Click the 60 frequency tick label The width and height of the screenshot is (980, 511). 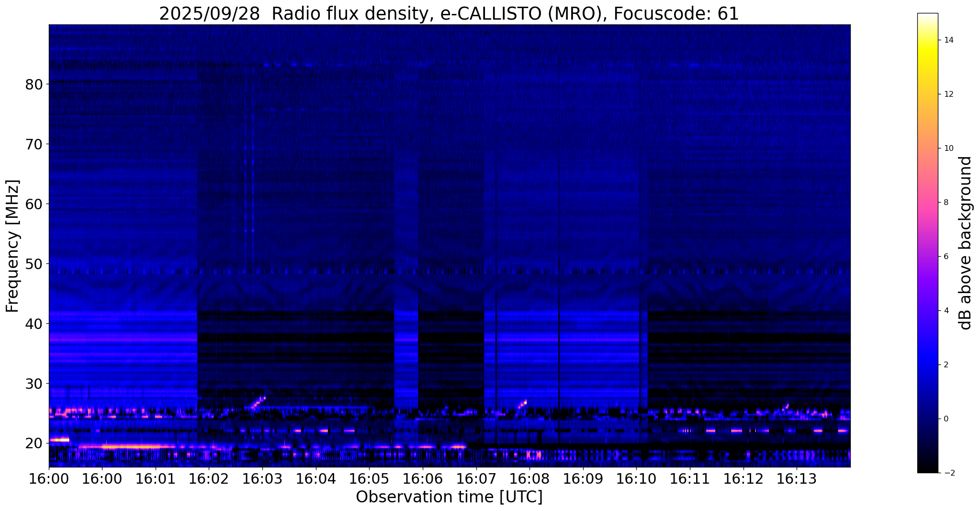(x=34, y=204)
